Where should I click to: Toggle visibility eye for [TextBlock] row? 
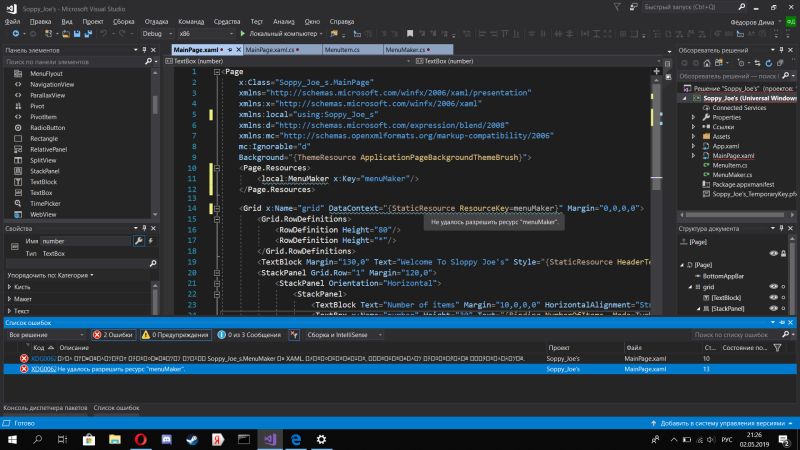773,297
